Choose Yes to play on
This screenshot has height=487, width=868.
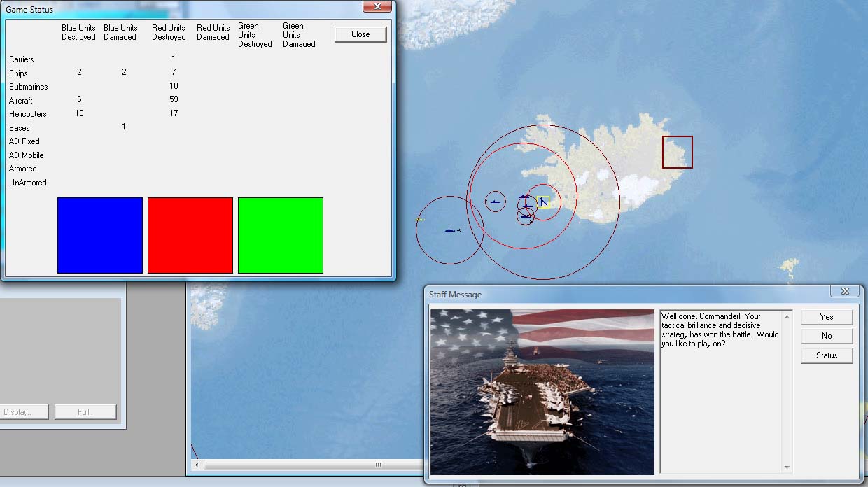pyautogui.click(x=827, y=317)
